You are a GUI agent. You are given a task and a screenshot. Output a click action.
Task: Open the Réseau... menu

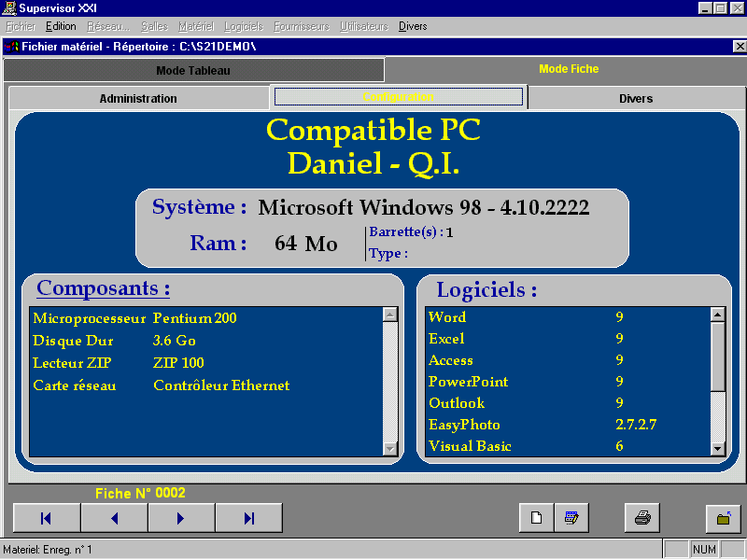(x=108, y=26)
